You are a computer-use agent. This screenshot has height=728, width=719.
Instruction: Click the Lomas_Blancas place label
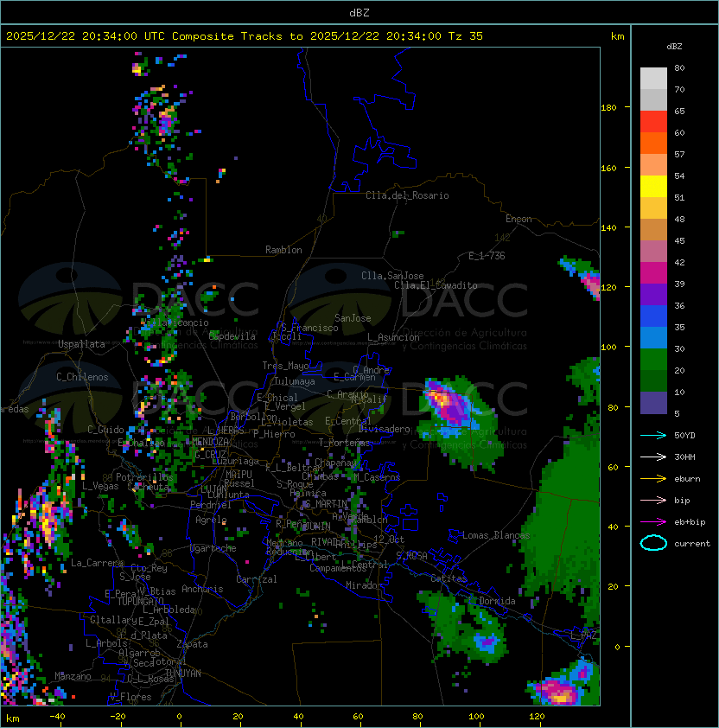click(x=496, y=535)
